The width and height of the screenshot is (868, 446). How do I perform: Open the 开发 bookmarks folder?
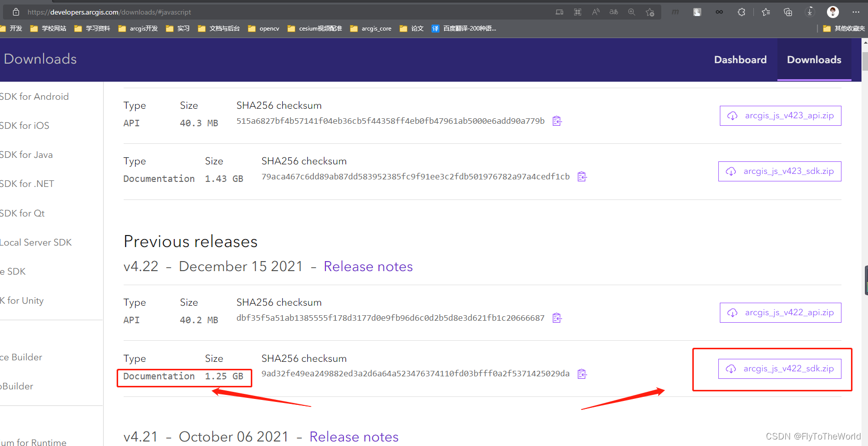(11, 29)
